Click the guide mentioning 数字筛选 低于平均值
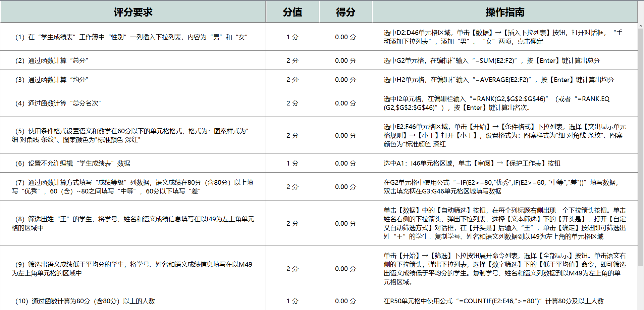 point(505,269)
